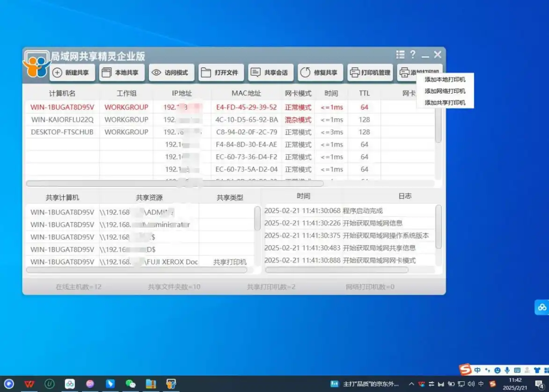
Task: Choose 添加网络打印机 from the dropdown menu
Action: click(445, 91)
